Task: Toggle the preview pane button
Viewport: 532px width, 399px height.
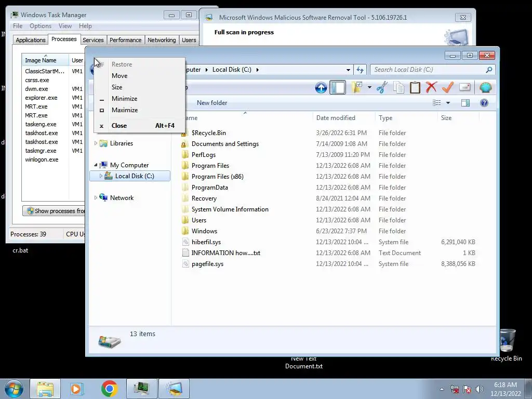Action: [465, 103]
